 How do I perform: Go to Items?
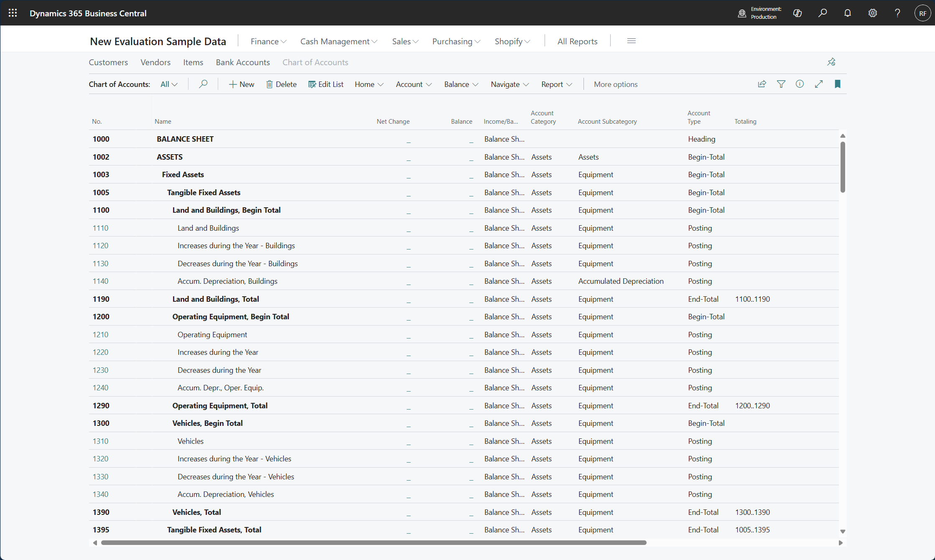pyautogui.click(x=193, y=62)
